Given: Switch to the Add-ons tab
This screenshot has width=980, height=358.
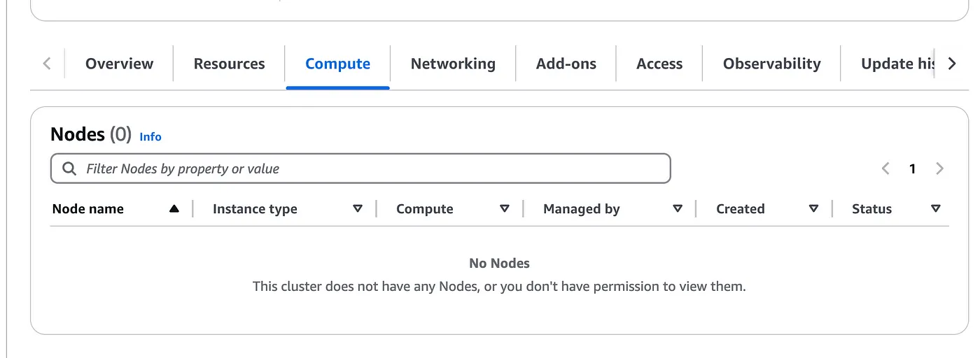Looking at the screenshot, I should click(x=566, y=64).
